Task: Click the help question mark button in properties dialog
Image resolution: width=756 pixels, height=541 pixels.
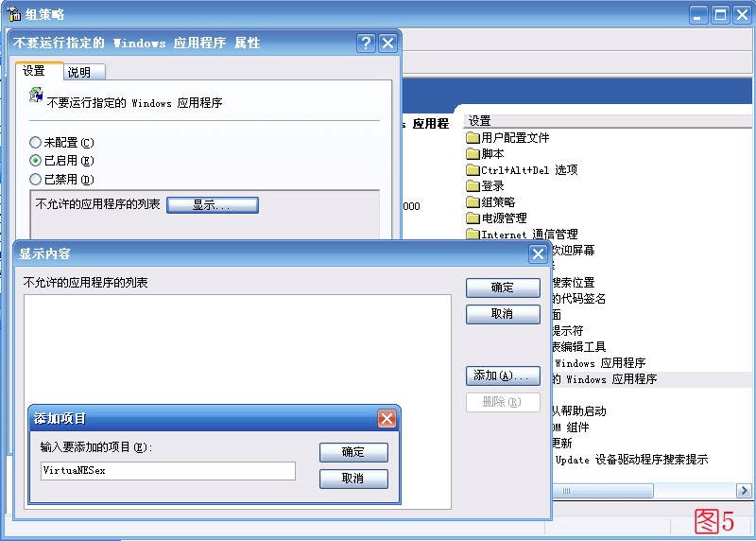Action: [366, 44]
